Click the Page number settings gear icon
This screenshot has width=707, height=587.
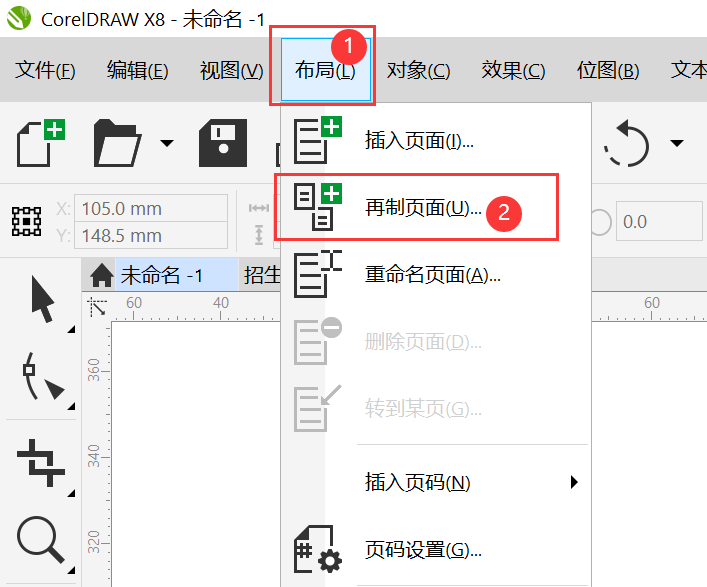317,549
